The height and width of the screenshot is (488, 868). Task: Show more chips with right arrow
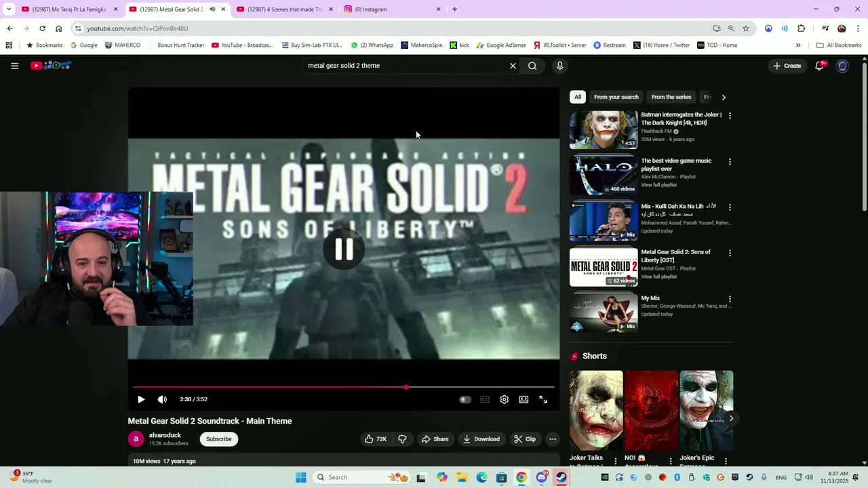click(x=724, y=97)
